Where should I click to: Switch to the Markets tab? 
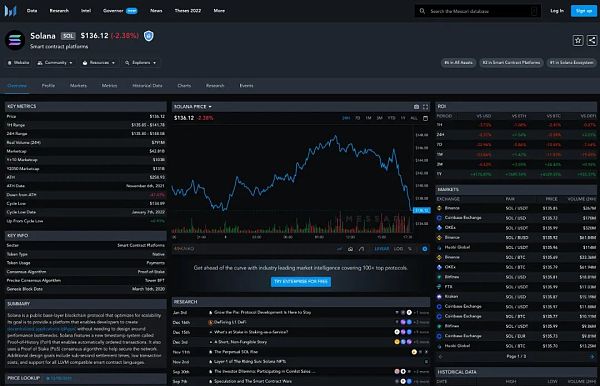pos(78,86)
